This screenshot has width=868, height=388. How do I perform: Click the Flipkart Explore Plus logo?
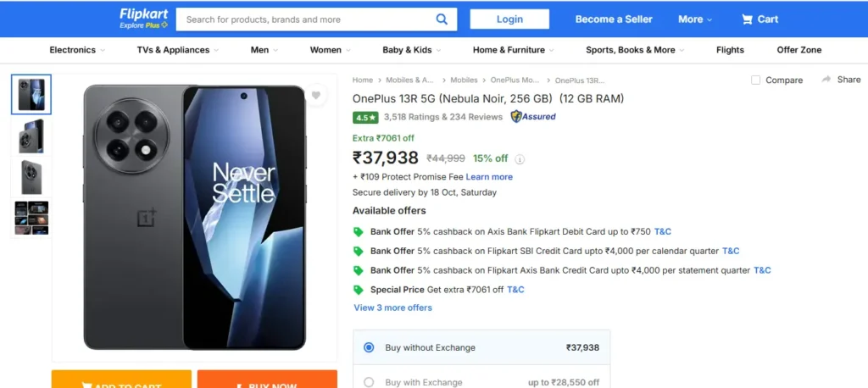click(143, 19)
